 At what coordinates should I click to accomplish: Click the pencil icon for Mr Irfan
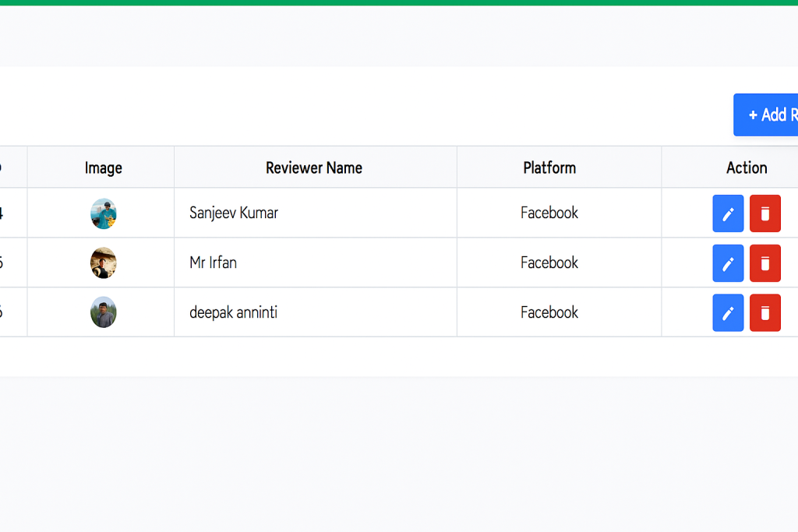point(728,263)
